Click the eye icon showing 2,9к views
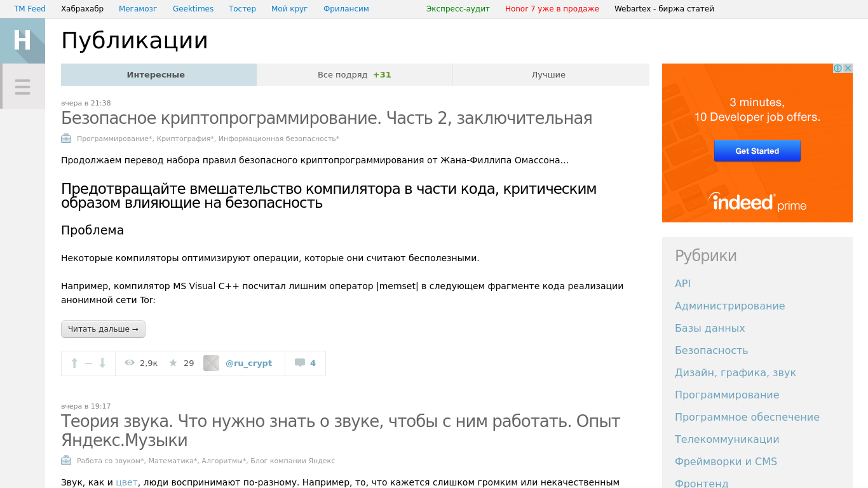 tap(129, 362)
